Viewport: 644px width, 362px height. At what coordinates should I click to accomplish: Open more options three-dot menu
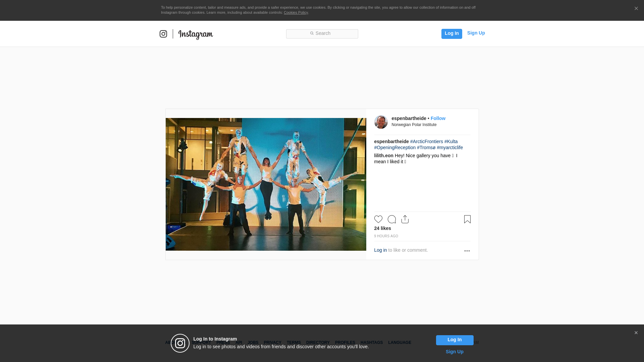click(x=467, y=251)
